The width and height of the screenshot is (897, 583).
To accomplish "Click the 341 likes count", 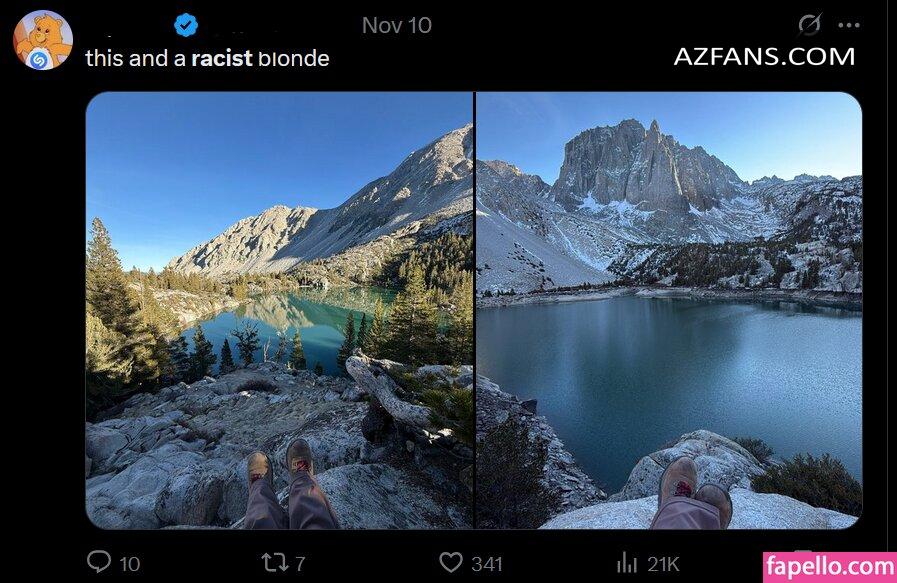I will [x=487, y=564].
